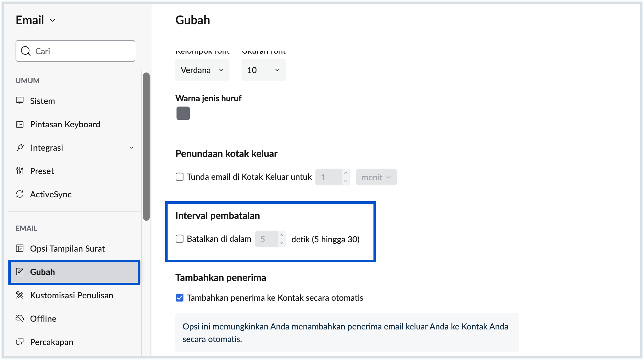Click the Opsi Tampilan Surat icon
The height and width of the screenshot is (360, 644).
(x=20, y=248)
